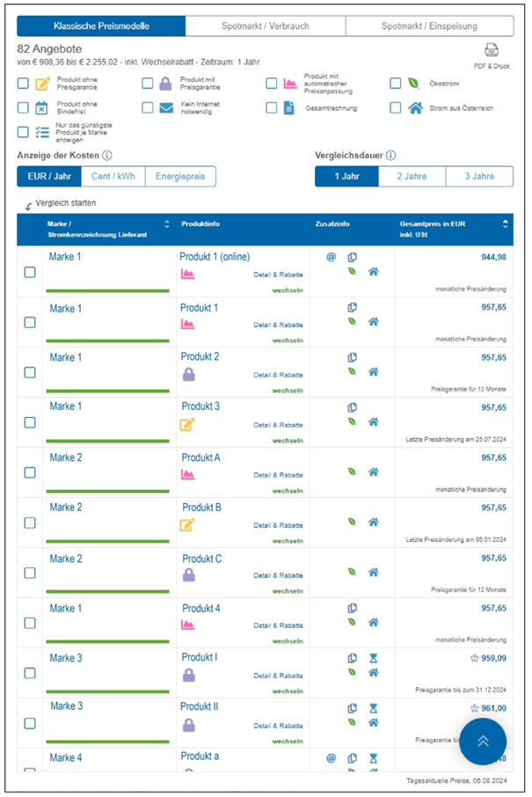Image resolution: width=532 pixels, height=797 pixels.
Task: Click the house icon in Produkt B row
Action: click(373, 523)
